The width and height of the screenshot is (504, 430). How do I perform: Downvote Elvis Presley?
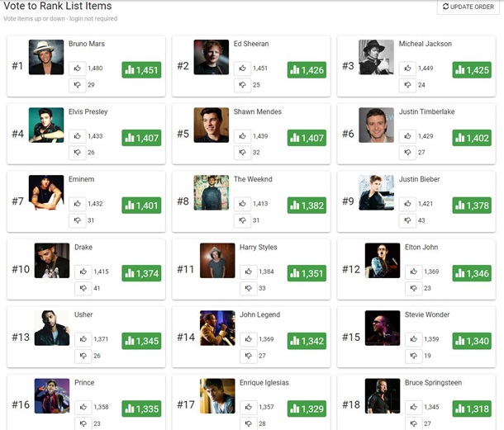tap(77, 153)
